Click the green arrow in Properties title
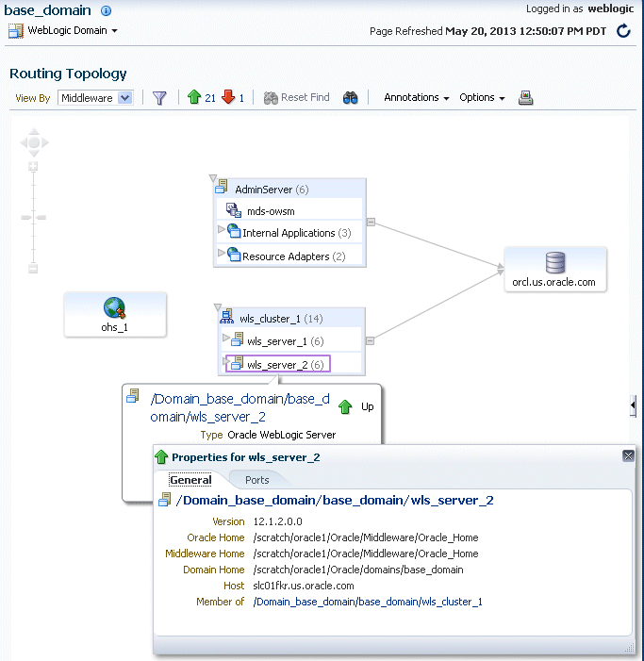Image resolution: width=644 pixels, height=661 pixels. pyautogui.click(x=161, y=457)
